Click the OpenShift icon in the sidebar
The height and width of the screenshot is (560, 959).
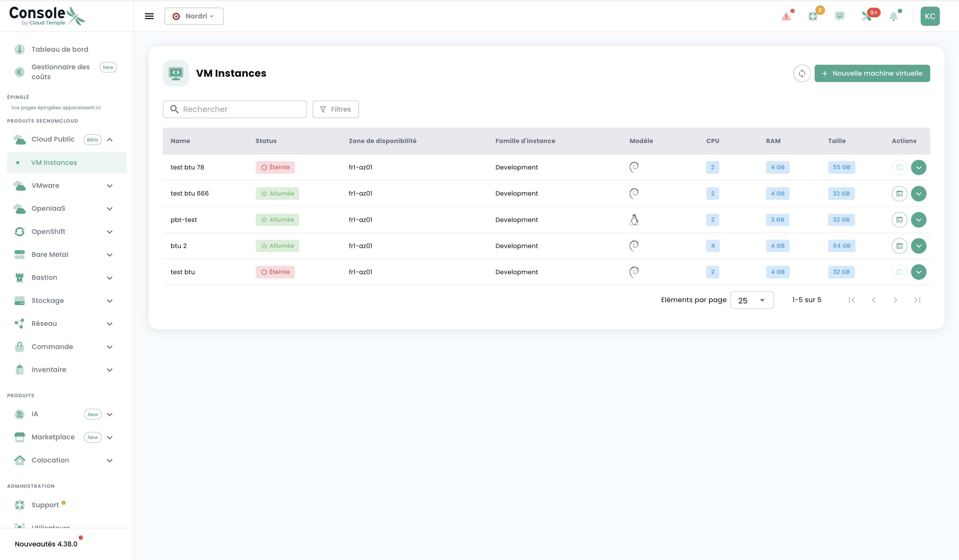19,232
